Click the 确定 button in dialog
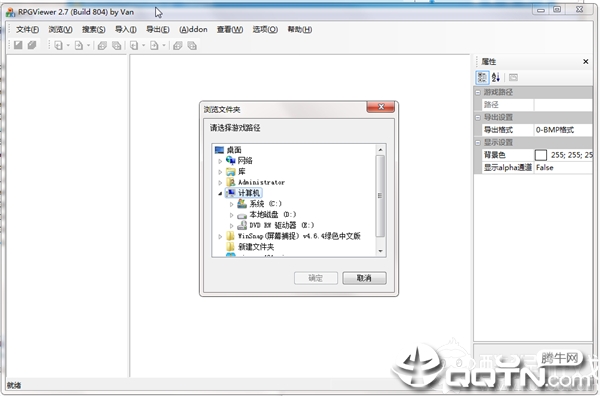 (316, 278)
